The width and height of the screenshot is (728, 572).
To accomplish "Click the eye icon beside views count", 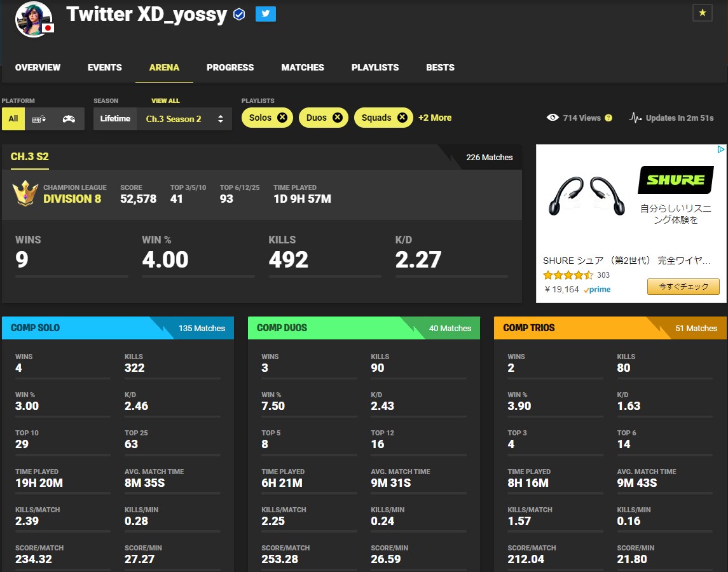I will point(553,118).
